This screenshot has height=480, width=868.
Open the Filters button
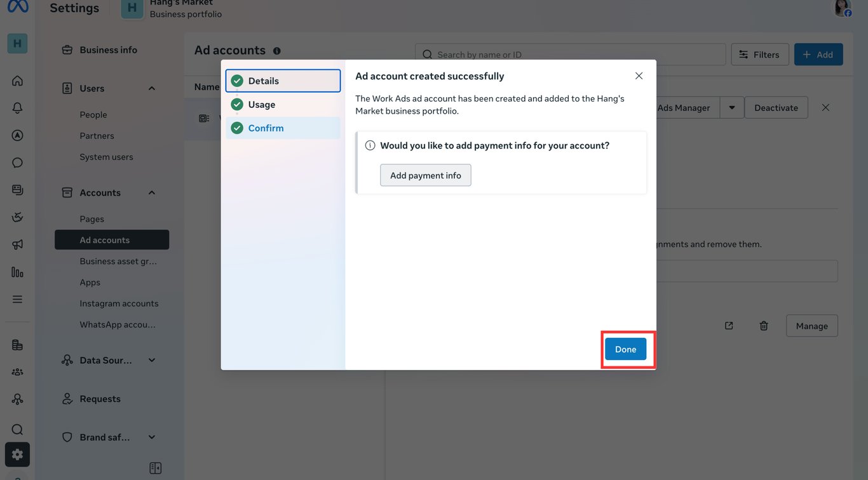pos(760,55)
